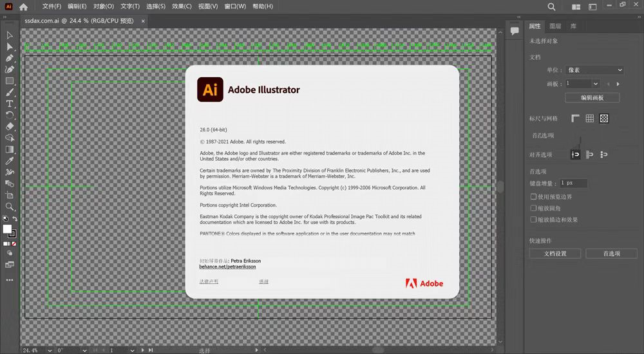Toggle show rulers icon

(575, 118)
